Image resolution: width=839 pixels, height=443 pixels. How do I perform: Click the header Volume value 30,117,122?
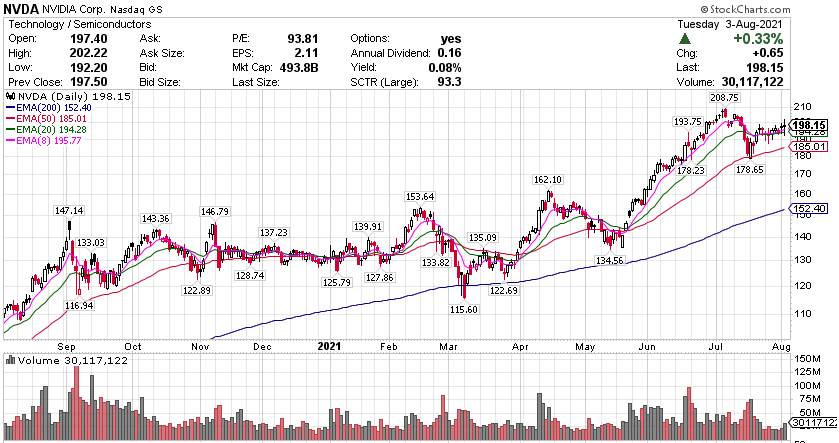coord(750,82)
